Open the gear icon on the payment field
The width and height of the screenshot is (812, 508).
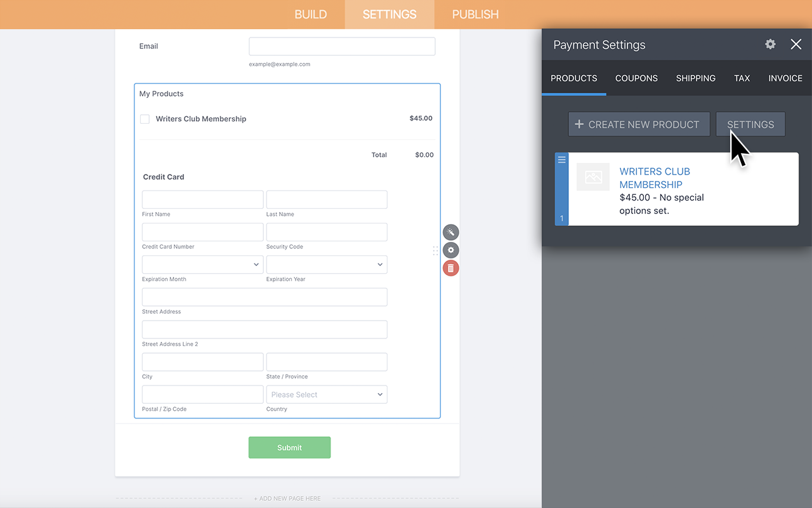450,250
